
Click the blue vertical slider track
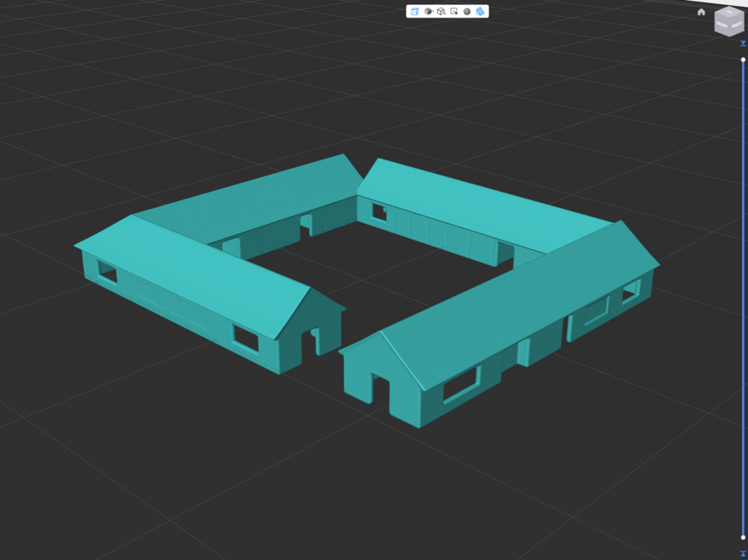point(743,298)
